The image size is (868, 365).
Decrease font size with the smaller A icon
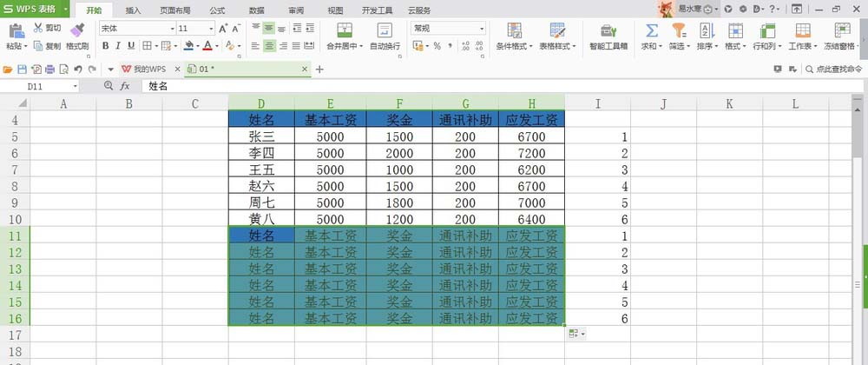tap(236, 29)
